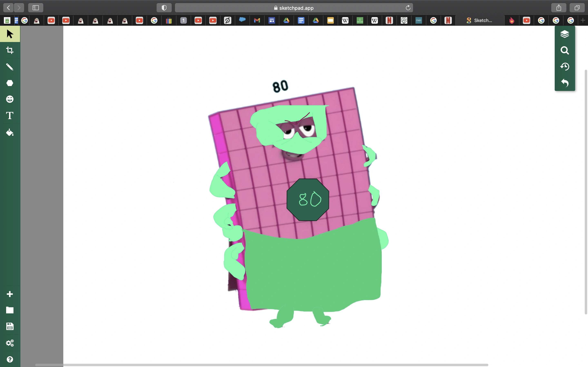Select the Crop tool
The width and height of the screenshot is (588, 367).
(10, 50)
